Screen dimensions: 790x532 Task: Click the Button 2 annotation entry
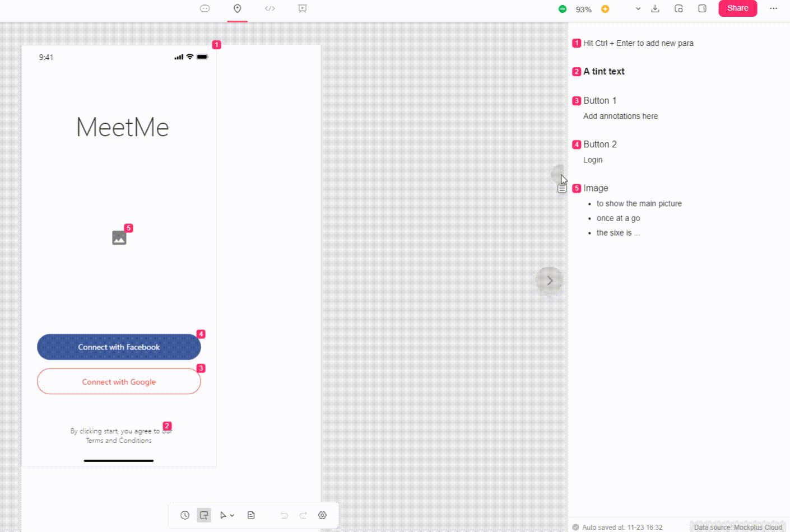click(600, 144)
